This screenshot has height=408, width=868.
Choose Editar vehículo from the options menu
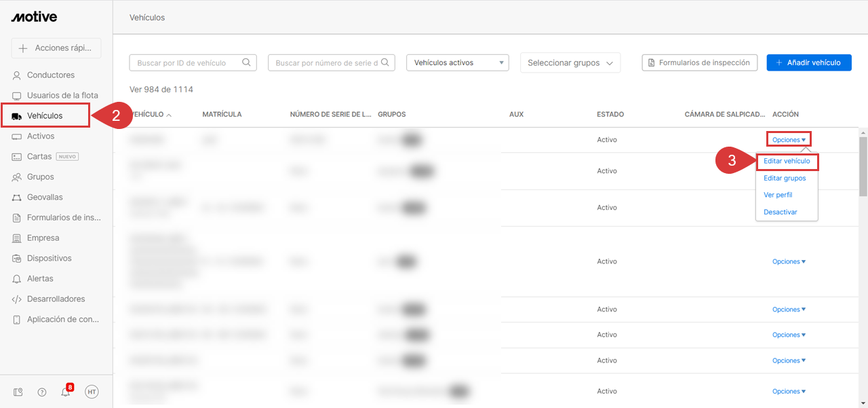[787, 162]
